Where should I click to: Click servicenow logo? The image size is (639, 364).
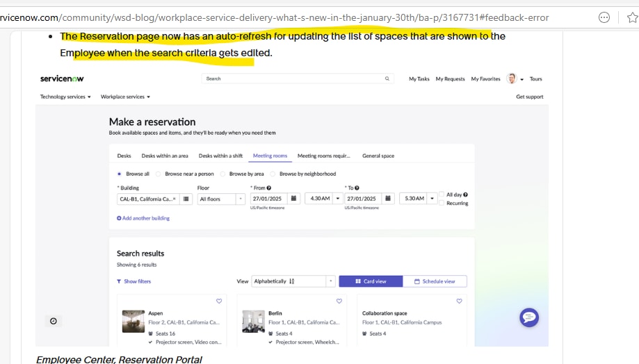pyautogui.click(x=62, y=78)
